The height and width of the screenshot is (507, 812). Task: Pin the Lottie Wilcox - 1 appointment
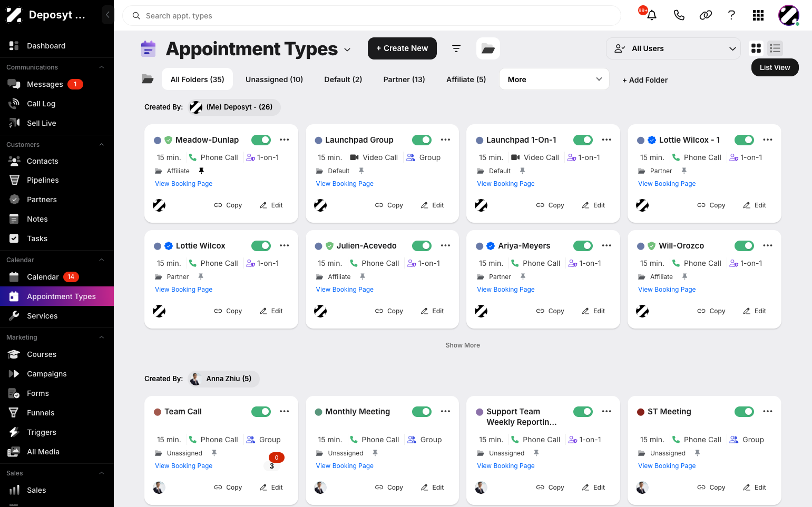pos(684,171)
